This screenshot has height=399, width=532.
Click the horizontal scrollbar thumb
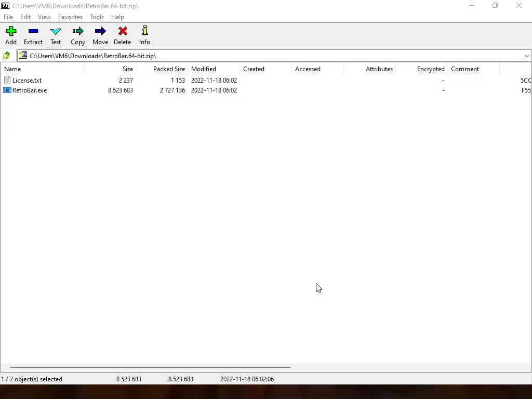[150, 367]
